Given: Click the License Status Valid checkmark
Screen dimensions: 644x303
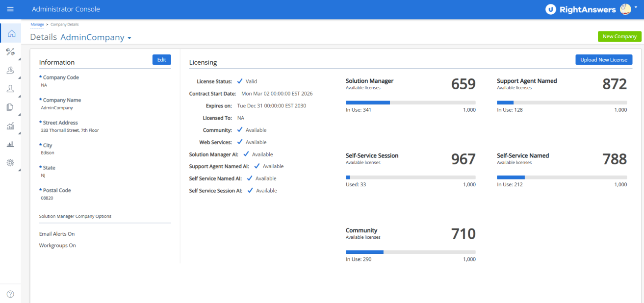Looking at the screenshot, I should 240,81.
